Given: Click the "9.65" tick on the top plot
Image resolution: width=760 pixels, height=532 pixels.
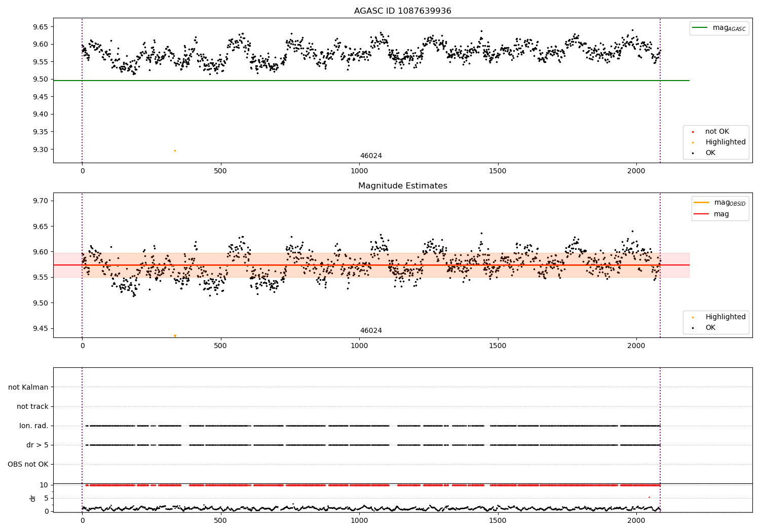Looking at the screenshot, I should (40, 27).
